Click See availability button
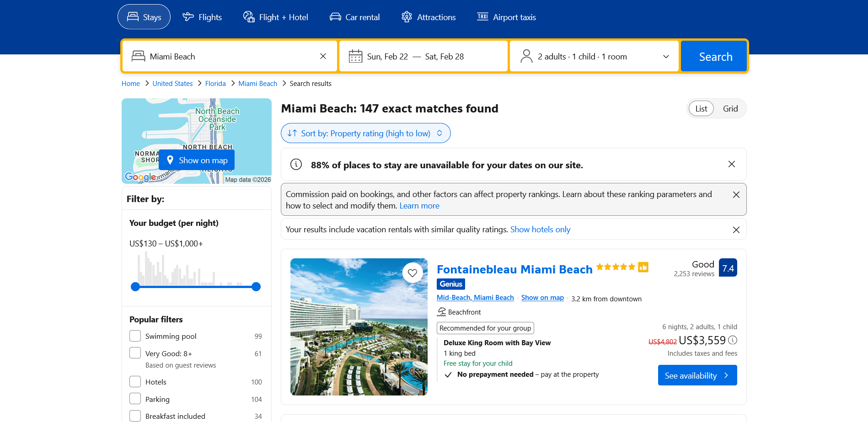The image size is (868, 422). click(697, 375)
